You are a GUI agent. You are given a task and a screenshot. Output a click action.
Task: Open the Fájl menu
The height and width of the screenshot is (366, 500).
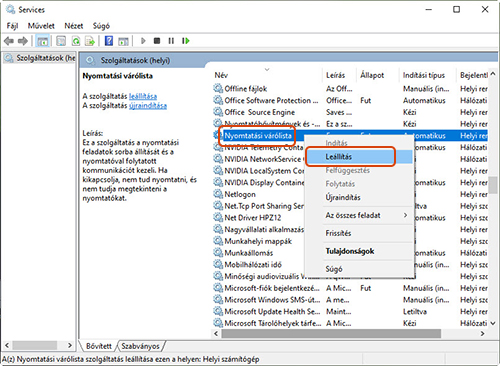12,26
